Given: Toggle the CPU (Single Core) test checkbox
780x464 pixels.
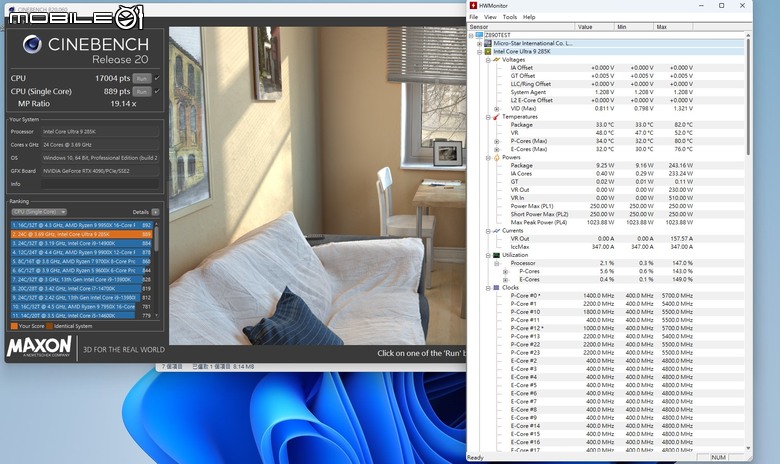Looking at the screenshot, I should click(157, 91).
